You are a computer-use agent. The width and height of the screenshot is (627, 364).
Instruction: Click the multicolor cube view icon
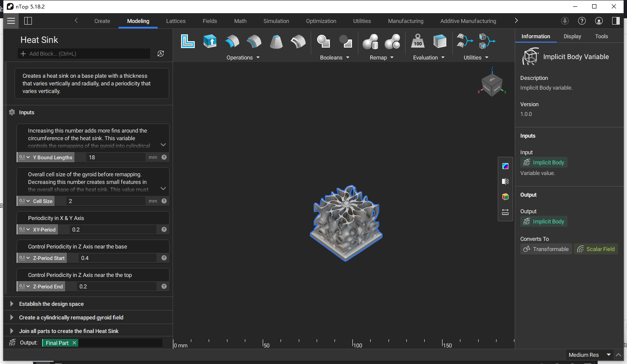point(505,197)
